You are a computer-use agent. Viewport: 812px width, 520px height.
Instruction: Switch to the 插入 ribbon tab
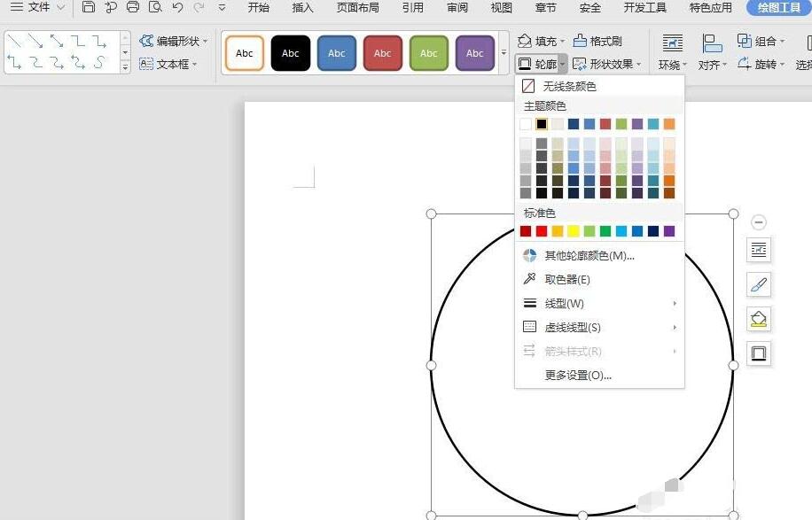tap(301, 7)
